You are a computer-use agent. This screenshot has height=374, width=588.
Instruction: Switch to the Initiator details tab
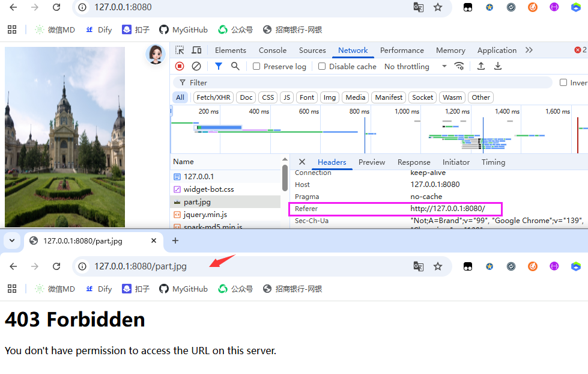coord(456,162)
